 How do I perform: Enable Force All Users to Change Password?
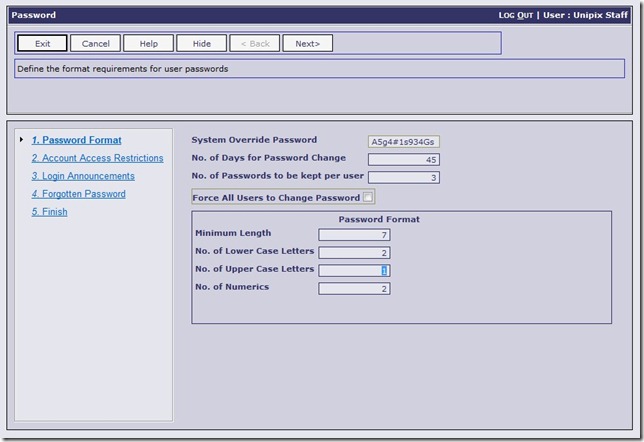[368, 198]
